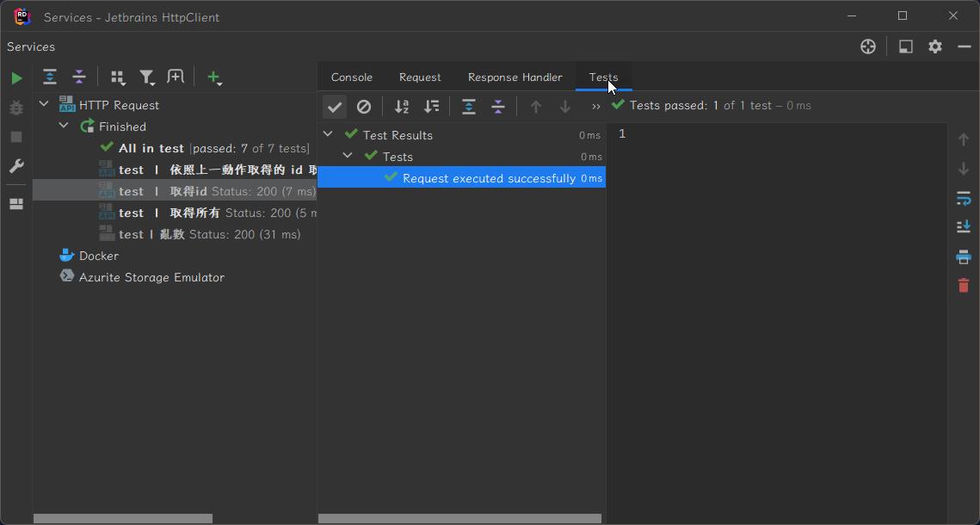This screenshot has width=980, height=525.
Task: Toggle Sort Alphabetically in test toolbar
Action: pos(402,107)
